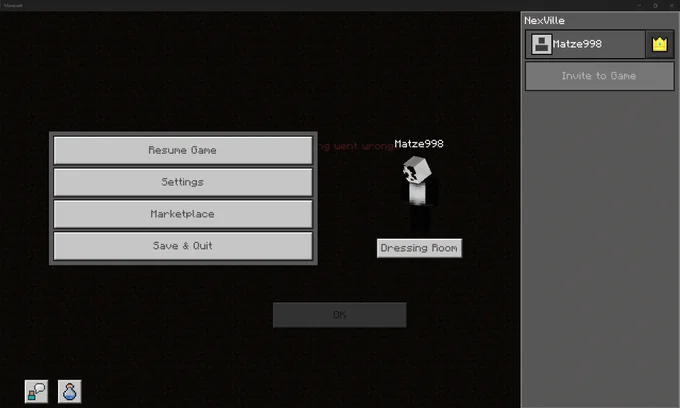
Task: Click Invite to Game button
Action: click(599, 76)
